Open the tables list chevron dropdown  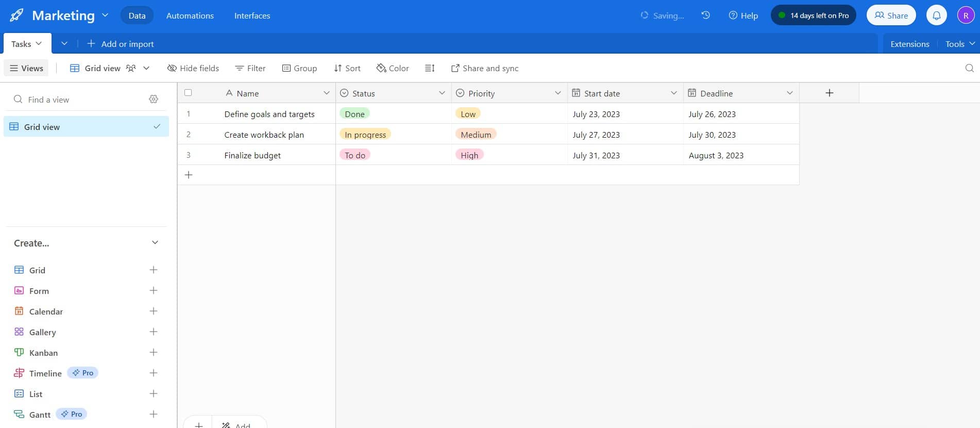pos(64,44)
